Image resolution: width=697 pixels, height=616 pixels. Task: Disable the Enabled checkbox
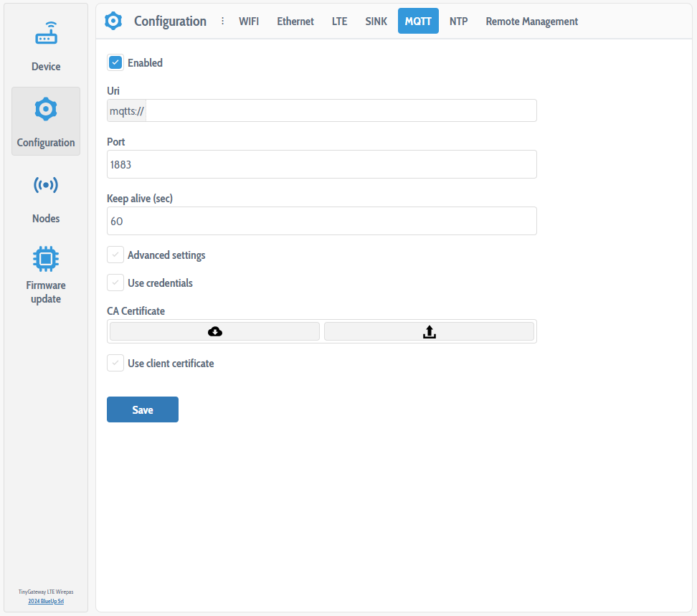click(x=115, y=62)
